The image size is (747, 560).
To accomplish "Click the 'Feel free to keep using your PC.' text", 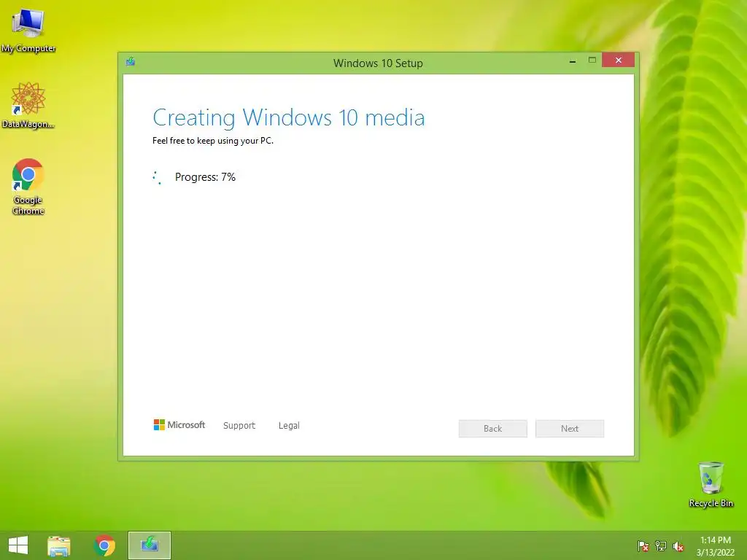I will [x=213, y=141].
